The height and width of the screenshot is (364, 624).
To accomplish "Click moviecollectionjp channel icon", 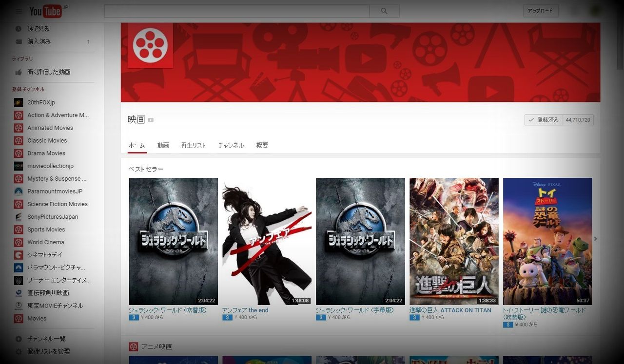I will pyautogui.click(x=19, y=166).
